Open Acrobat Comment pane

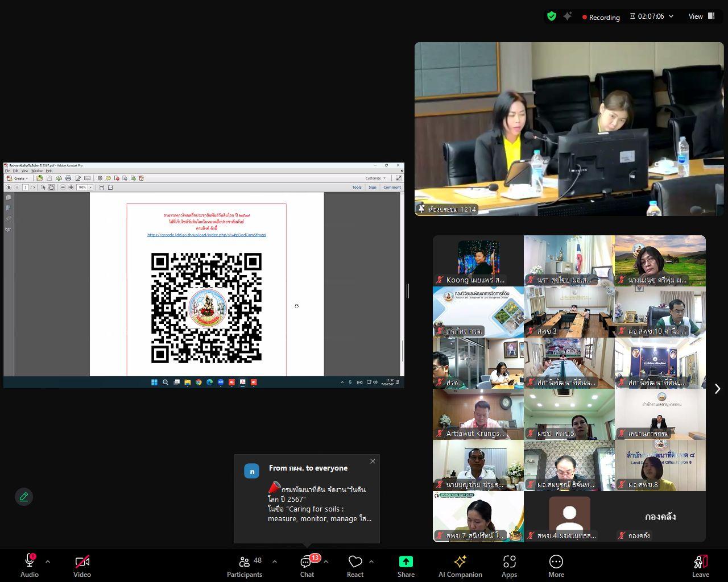[392, 187]
